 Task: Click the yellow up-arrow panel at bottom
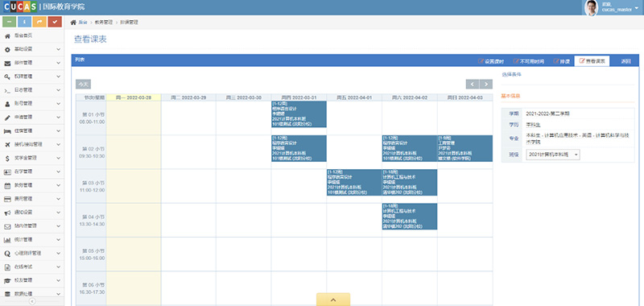pyautogui.click(x=333, y=300)
